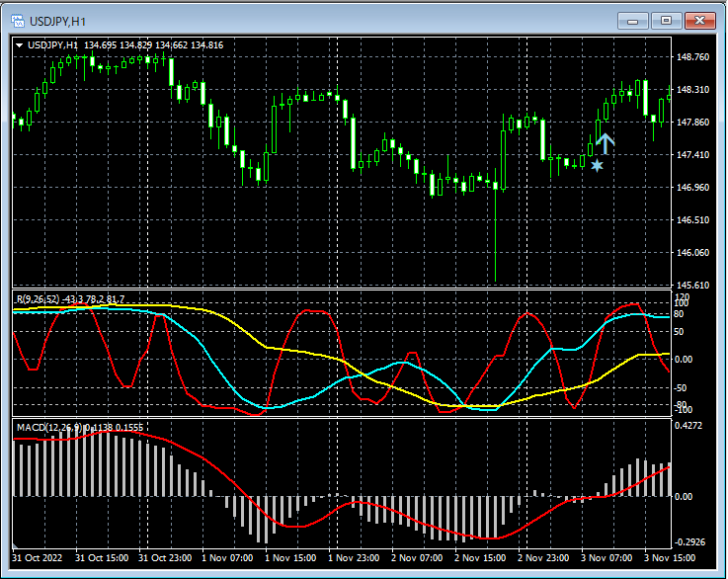
Task: Click the 0.4272 value on MACD scale
Action: pos(690,427)
